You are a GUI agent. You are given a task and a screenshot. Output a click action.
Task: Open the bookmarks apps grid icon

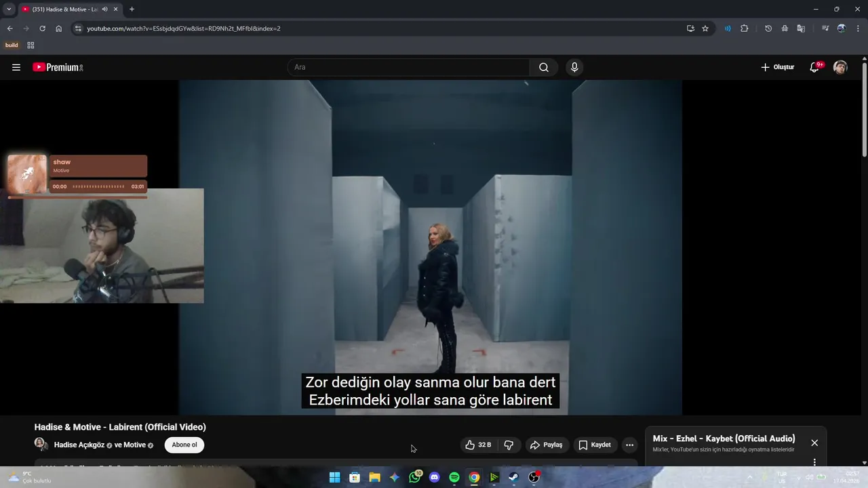pos(31,45)
